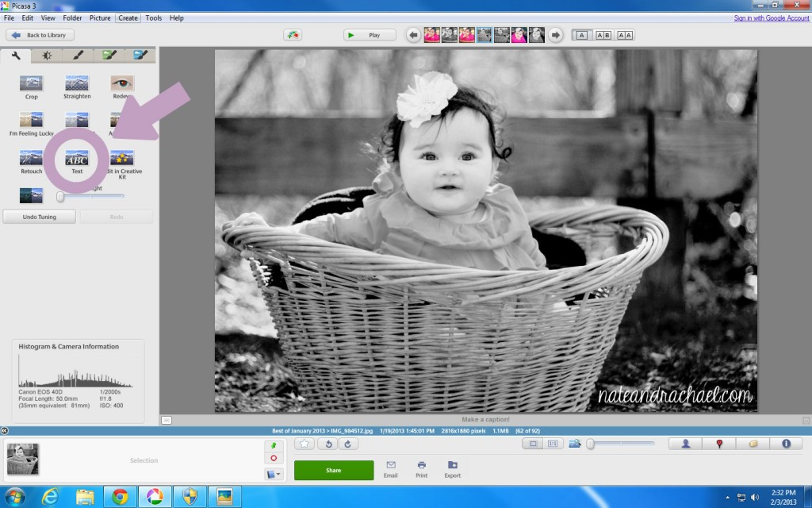Image resolution: width=812 pixels, height=508 pixels.
Task: Show the Properties info panel
Action: [787, 444]
